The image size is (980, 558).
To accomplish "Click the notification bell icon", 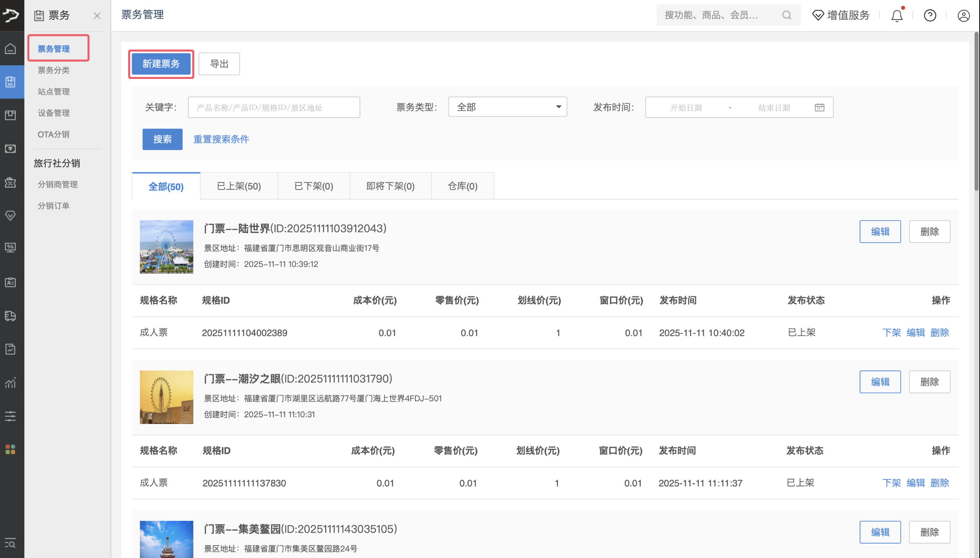I will 897,16.
